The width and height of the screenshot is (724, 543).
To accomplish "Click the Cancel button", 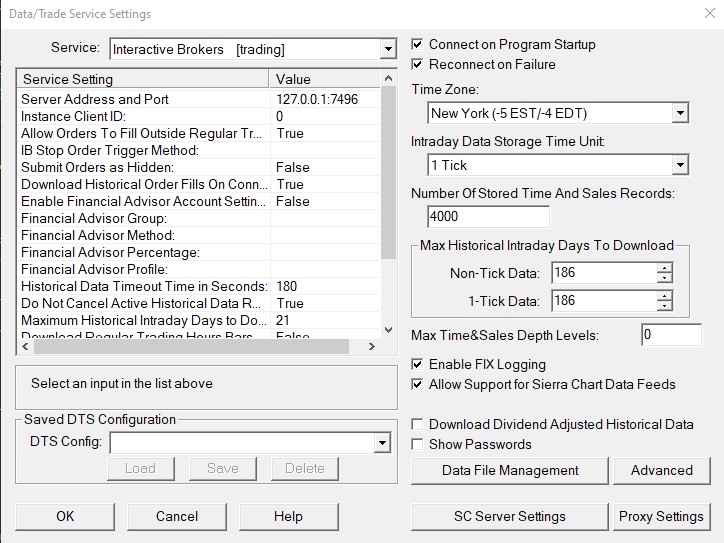I will (177, 516).
